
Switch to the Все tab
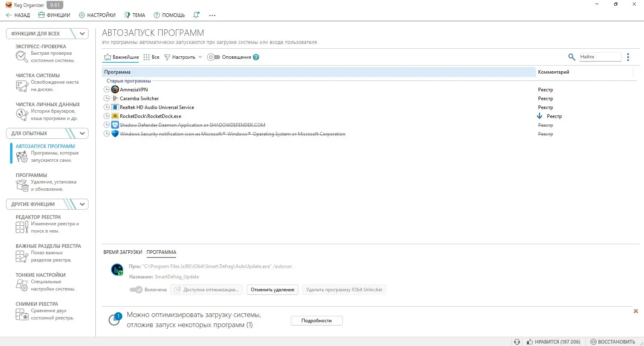click(151, 57)
